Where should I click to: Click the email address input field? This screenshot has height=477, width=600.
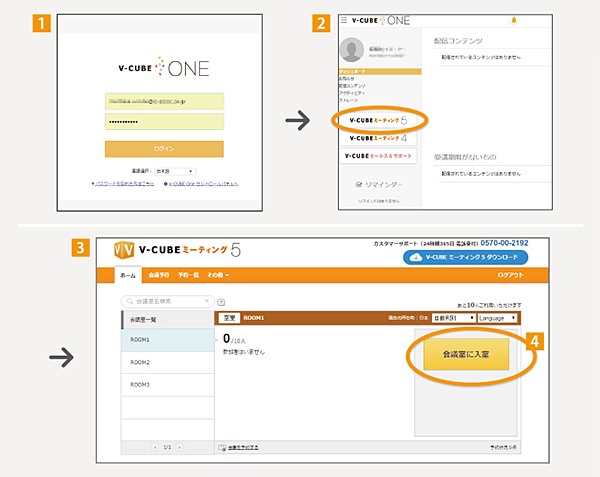164,102
